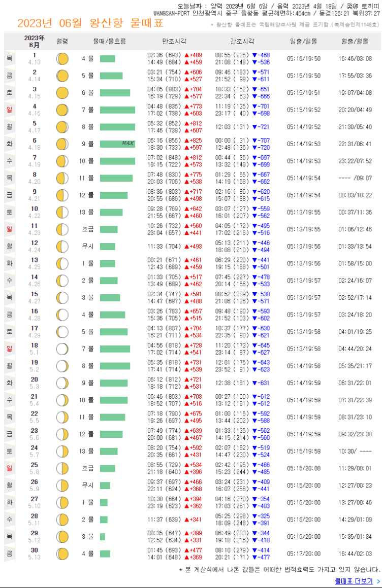Click the small tide bar for 3 물 June 29
Screen dimensions: 382x588
103,537
